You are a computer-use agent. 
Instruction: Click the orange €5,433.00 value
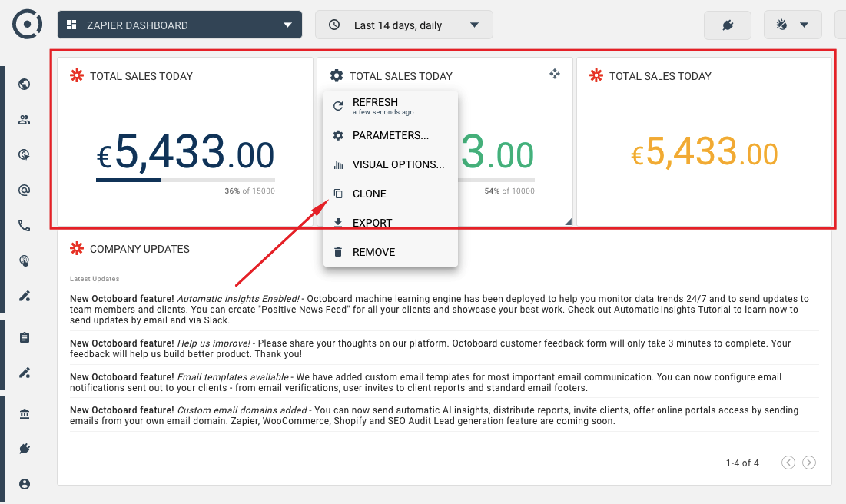(704, 151)
